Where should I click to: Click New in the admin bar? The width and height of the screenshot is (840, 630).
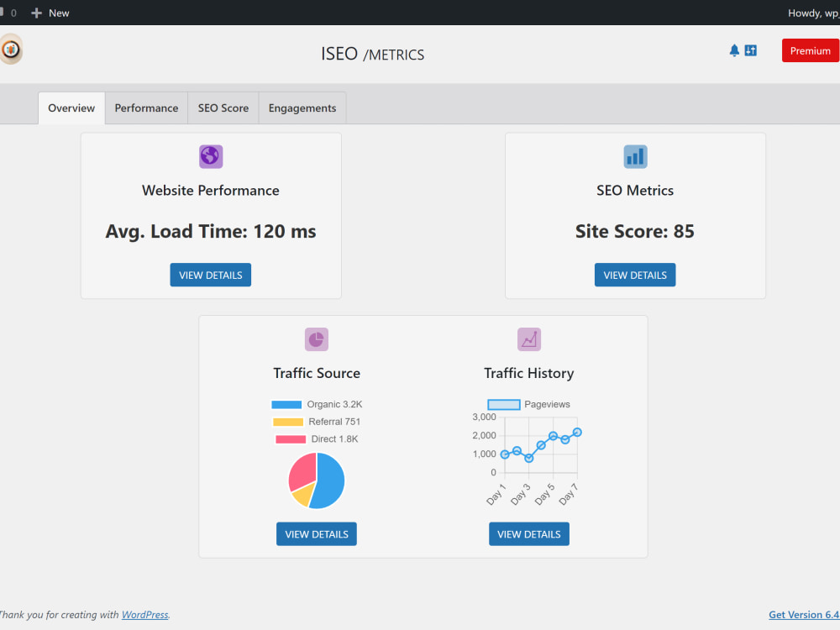(59, 13)
